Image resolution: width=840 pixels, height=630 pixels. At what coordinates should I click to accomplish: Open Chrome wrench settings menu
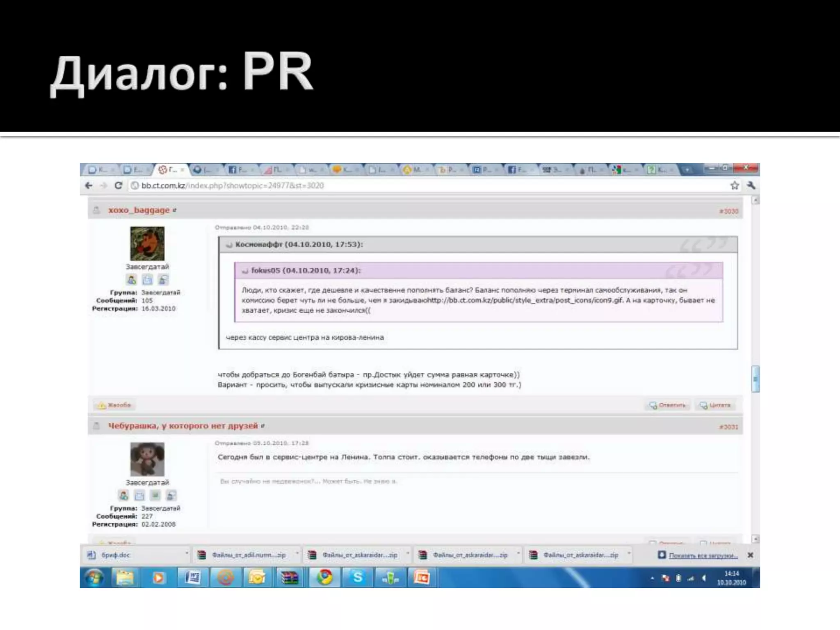751,185
